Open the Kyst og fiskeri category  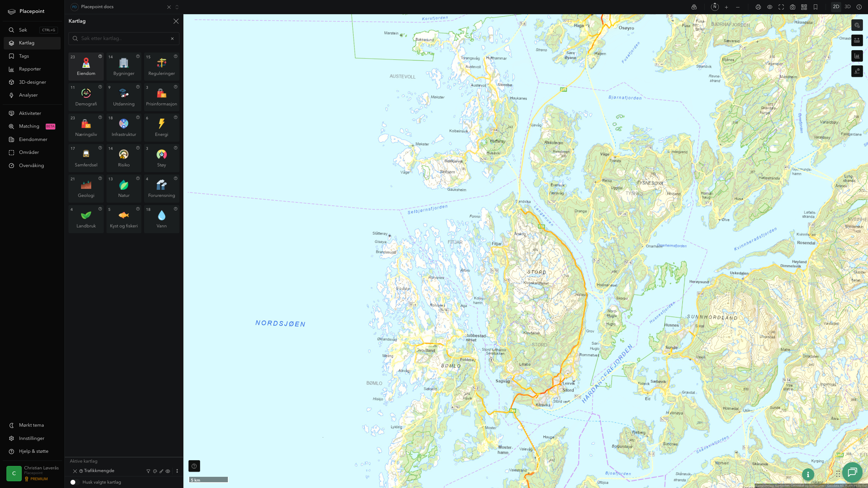[124, 219]
